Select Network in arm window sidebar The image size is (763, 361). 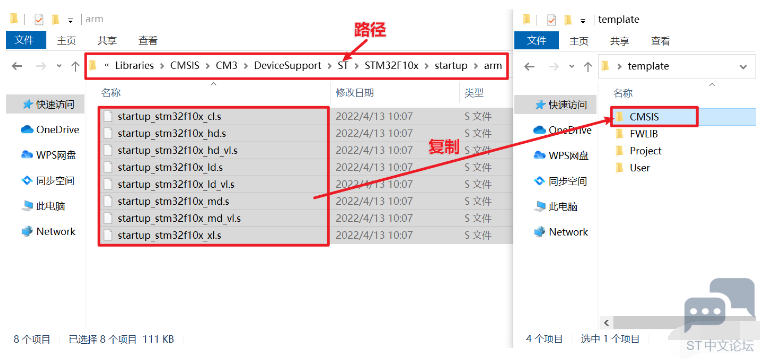click(x=49, y=231)
